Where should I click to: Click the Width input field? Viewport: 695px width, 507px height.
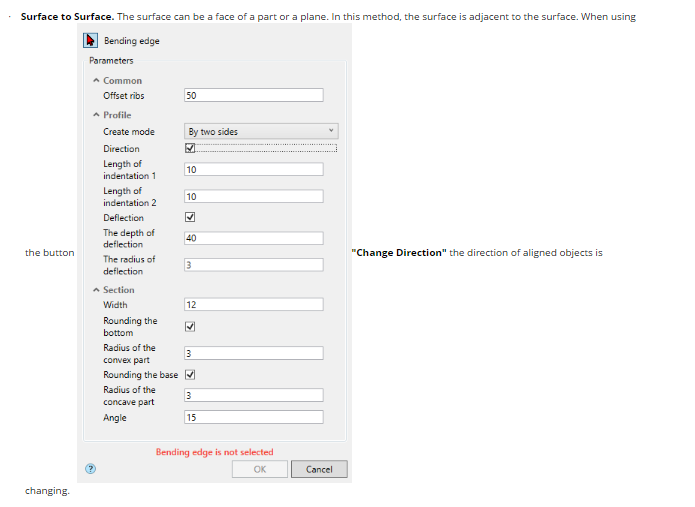coord(253,305)
